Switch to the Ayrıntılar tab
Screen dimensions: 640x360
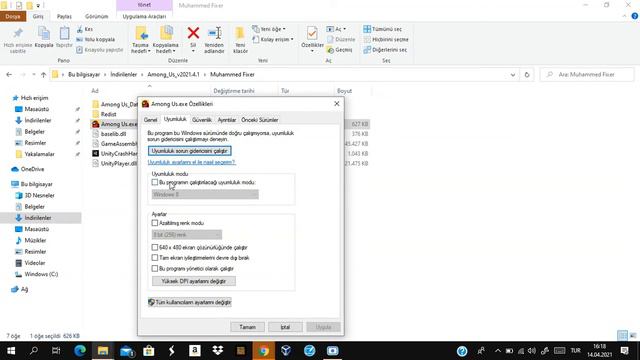pyautogui.click(x=227, y=120)
